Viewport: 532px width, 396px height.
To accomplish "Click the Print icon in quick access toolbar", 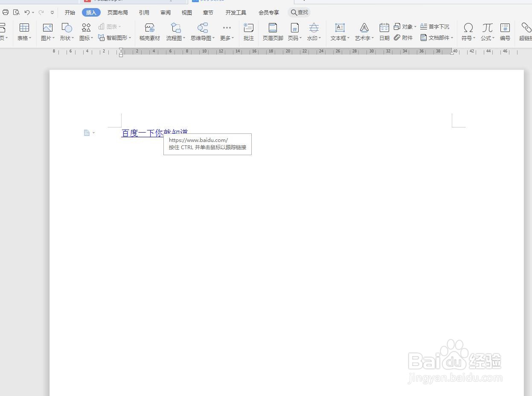I will tap(6, 12).
